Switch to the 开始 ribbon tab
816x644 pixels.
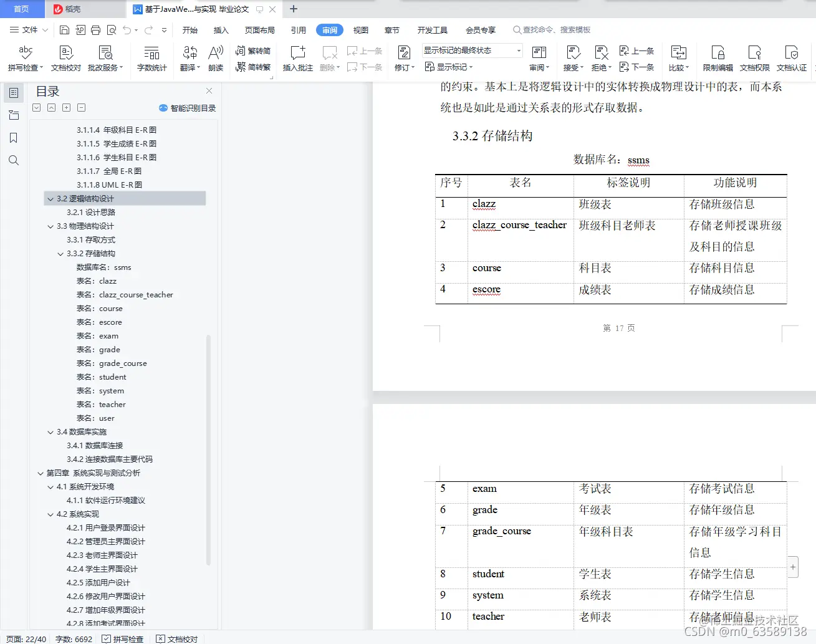click(x=190, y=30)
